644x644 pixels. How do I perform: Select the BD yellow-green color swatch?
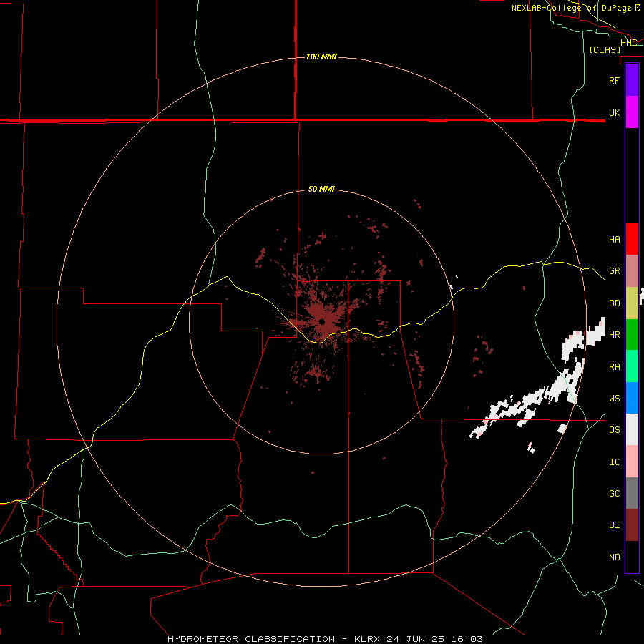[632, 303]
